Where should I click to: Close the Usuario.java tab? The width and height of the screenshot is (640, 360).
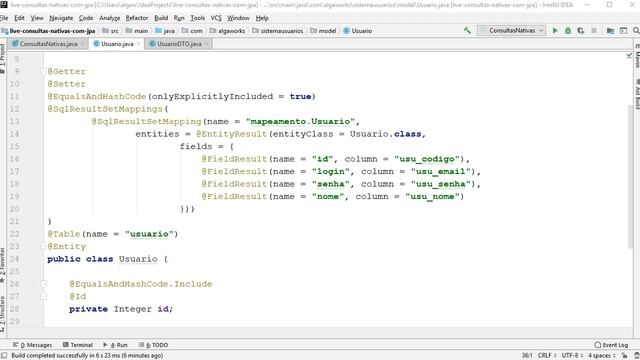(x=139, y=44)
